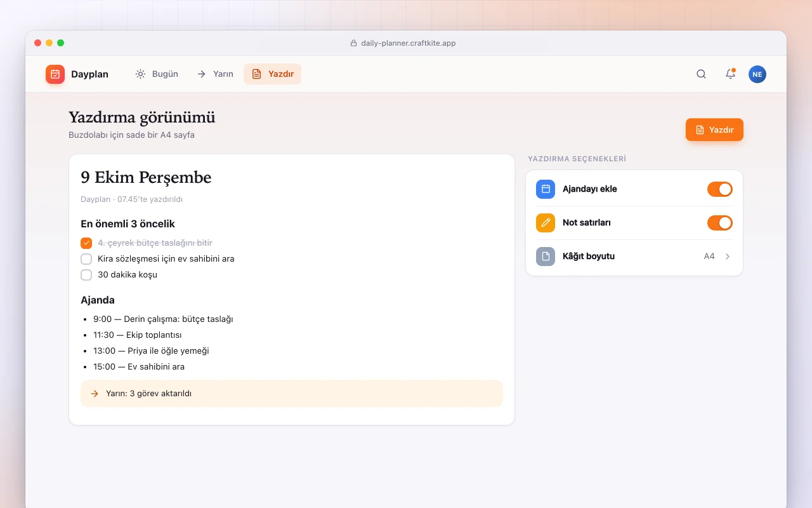Click the green macOS fullscreen window button
This screenshot has height=508, width=812.
tap(61, 43)
